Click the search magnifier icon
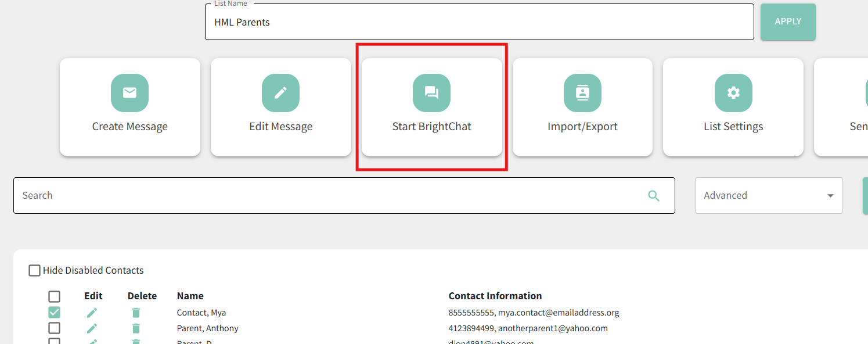868x344 pixels. tap(654, 196)
